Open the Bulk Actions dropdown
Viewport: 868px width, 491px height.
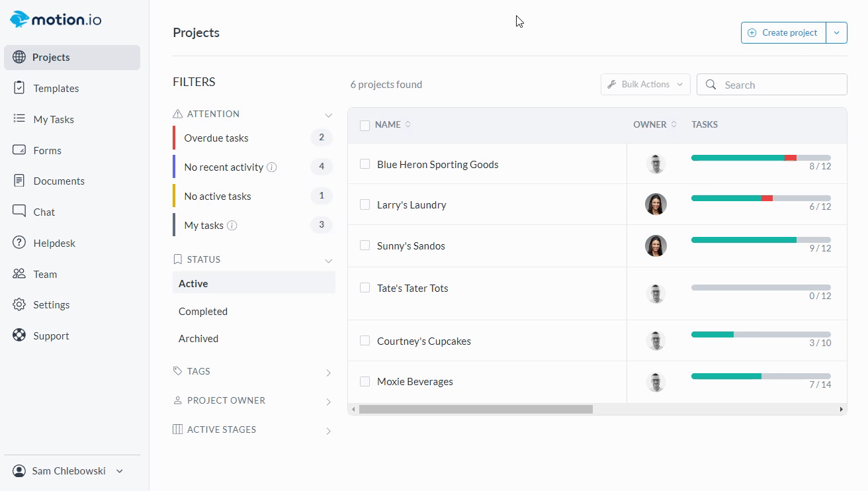click(645, 85)
